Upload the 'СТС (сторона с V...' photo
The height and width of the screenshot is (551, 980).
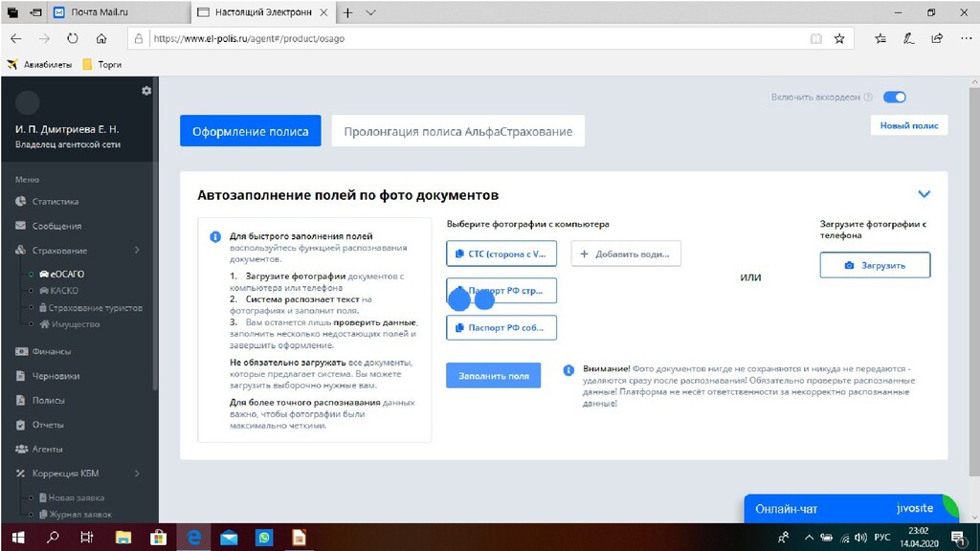pyautogui.click(x=501, y=253)
